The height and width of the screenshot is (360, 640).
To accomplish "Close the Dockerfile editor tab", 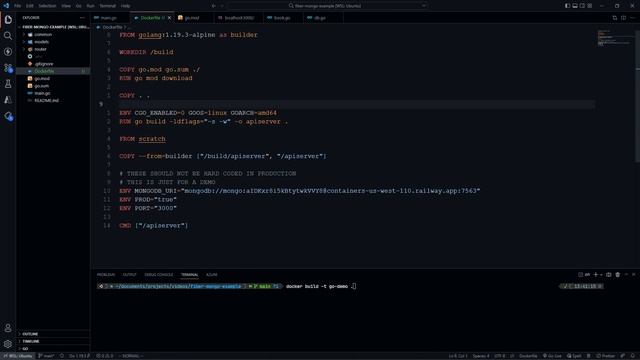I will [169, 18].
